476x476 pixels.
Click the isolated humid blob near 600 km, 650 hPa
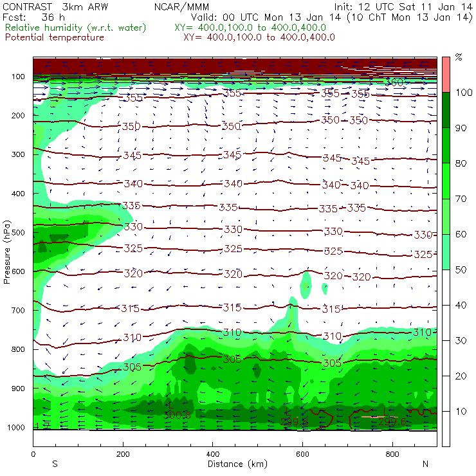(x=306, y=285)
